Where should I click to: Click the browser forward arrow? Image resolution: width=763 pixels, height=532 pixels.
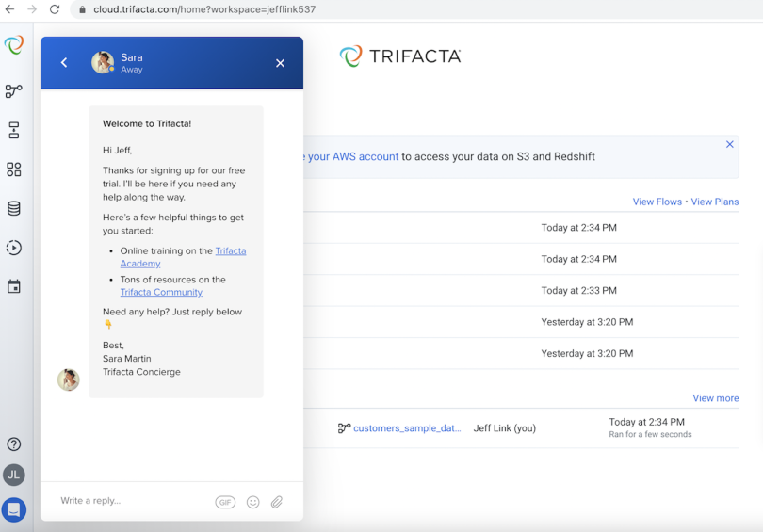pos(32,9)
